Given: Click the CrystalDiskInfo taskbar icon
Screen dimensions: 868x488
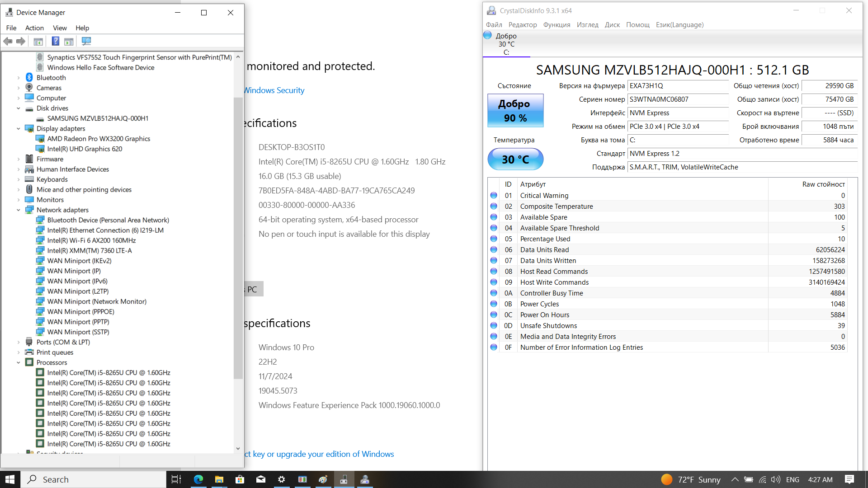Looking at the screenshot, I should [364, 479].
